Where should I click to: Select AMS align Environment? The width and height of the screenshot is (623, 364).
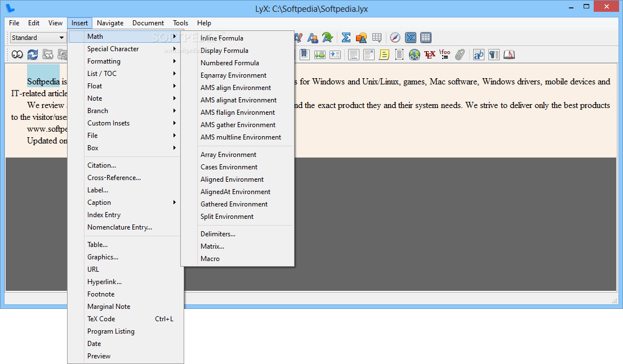coord(238,88)
